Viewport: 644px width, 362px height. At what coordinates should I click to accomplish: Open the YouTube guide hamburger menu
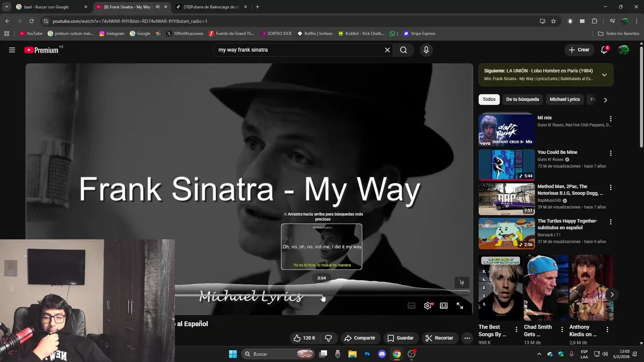pyautogui.click(x=12, y=50)
